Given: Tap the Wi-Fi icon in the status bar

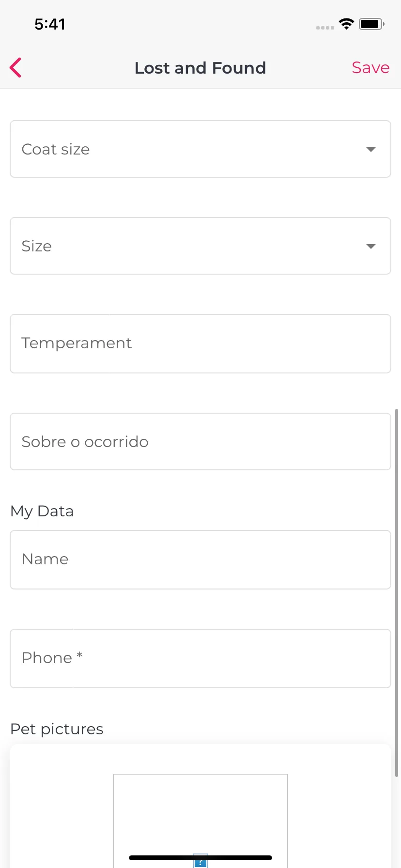Looking at the screenshot, I should (346, 24).
